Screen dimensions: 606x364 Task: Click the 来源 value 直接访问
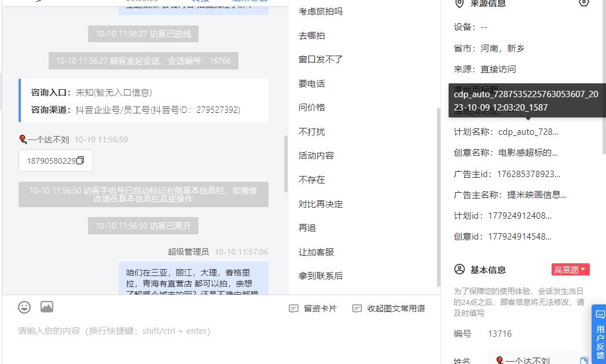[498, 69]
